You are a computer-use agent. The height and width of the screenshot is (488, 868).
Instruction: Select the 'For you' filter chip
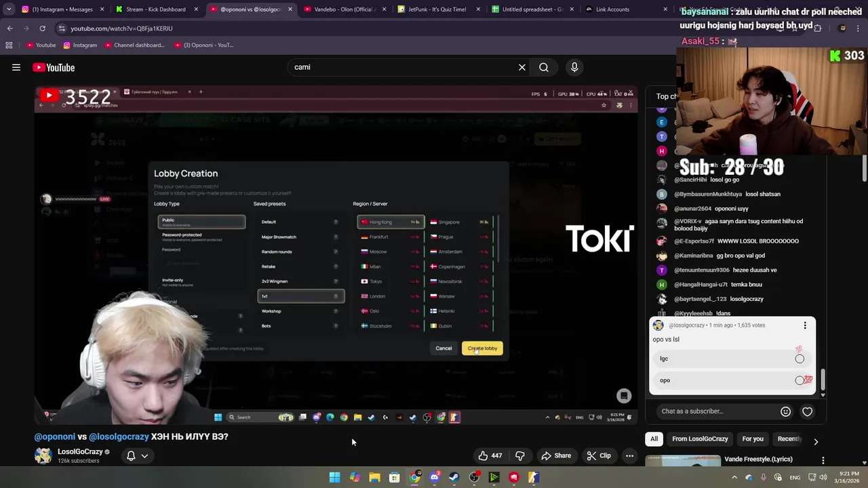coord(753,439)
